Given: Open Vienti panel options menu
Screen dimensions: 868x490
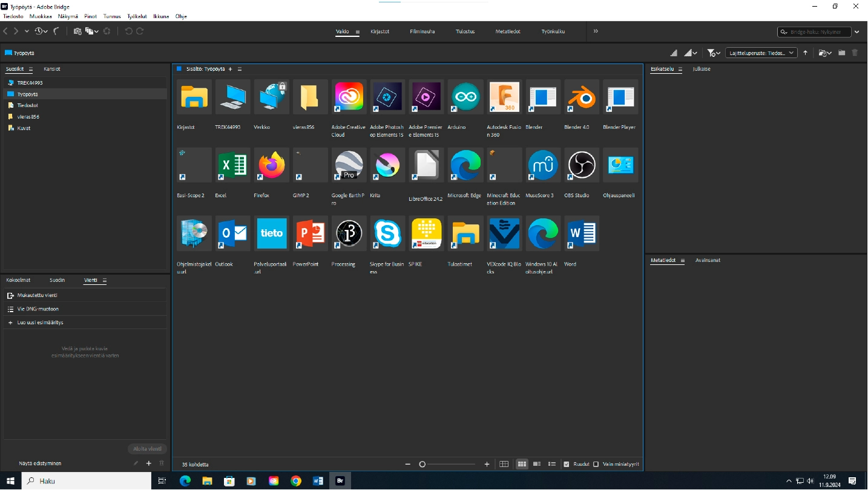Looking at the screenshot, I should [104, 280].
